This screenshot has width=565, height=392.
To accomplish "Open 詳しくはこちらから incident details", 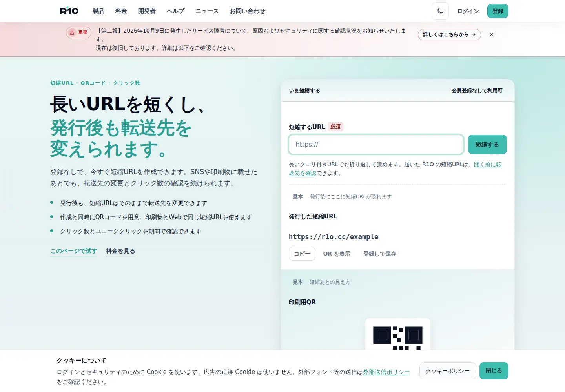I will click(449, 34).
